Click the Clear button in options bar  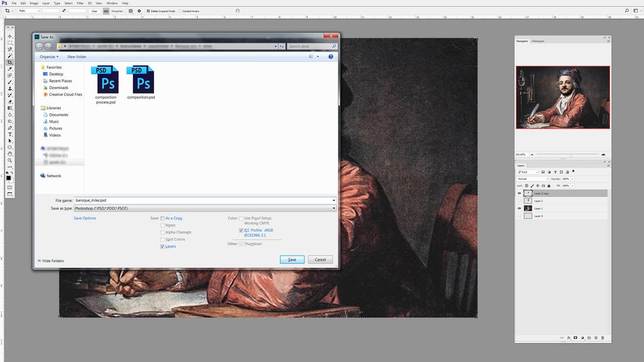(94, 11)
